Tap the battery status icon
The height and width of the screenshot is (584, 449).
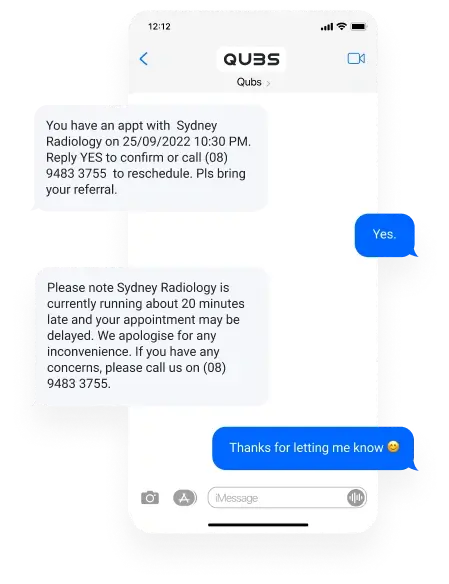pos(359,26)
